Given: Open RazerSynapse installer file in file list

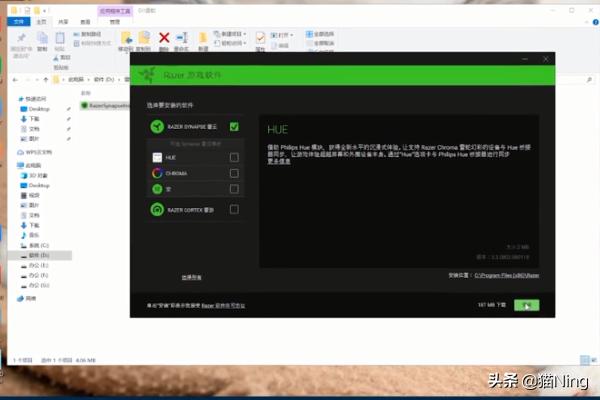Looking at the screenshot, I should [105, 102].
